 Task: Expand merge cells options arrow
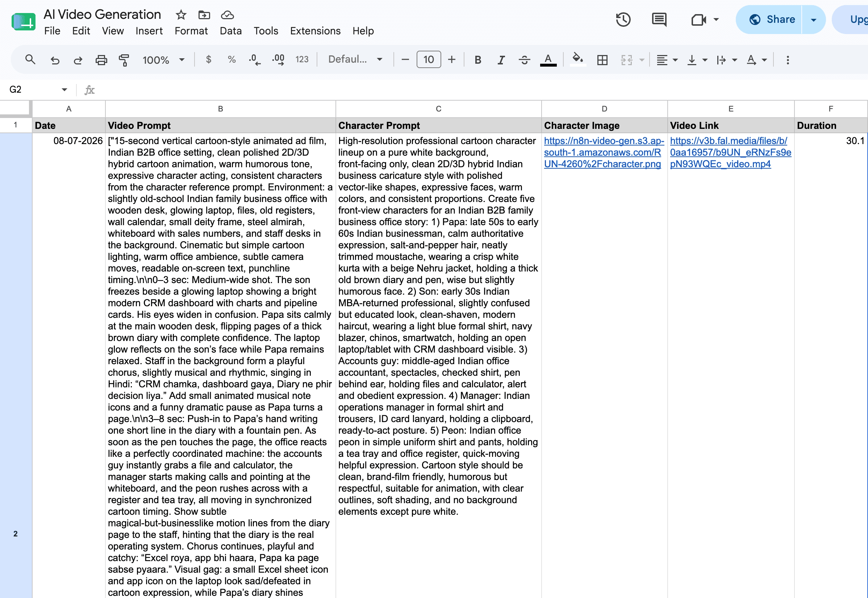click(642, 60)
